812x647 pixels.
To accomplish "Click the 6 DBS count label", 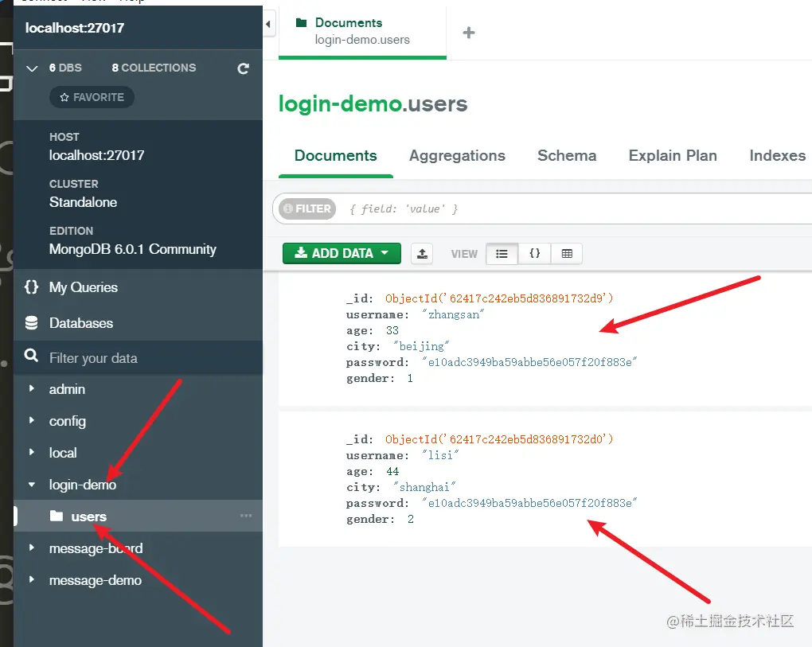I will [65, 68].
